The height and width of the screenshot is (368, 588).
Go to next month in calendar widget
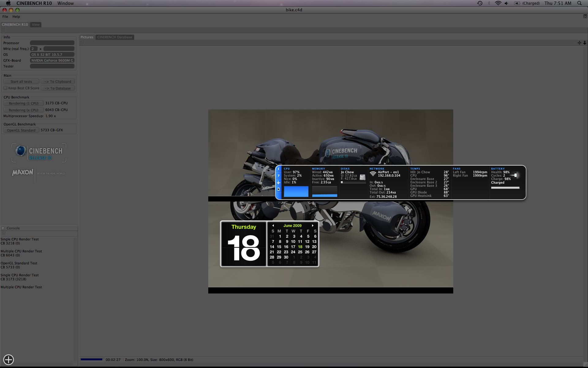point(312,226)
